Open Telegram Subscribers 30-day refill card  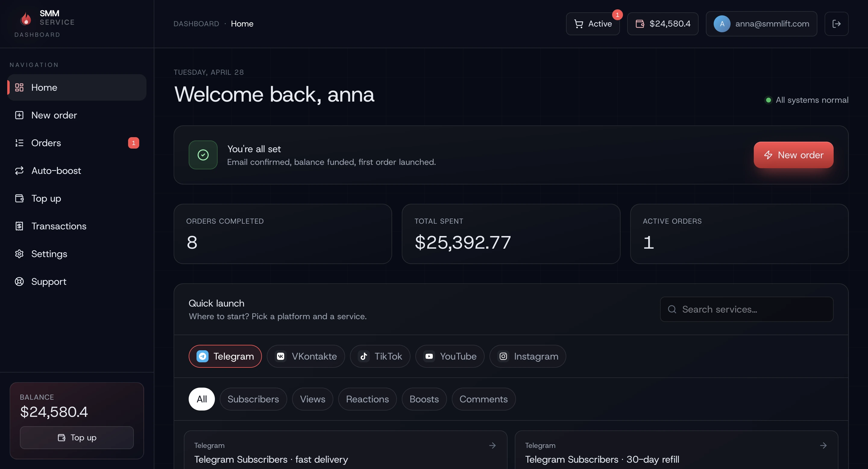(x=676, y=450)
